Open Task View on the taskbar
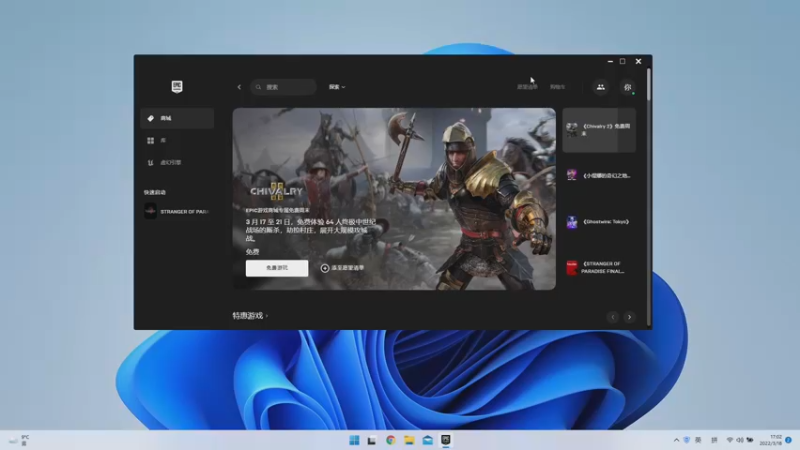 (372, 440)
